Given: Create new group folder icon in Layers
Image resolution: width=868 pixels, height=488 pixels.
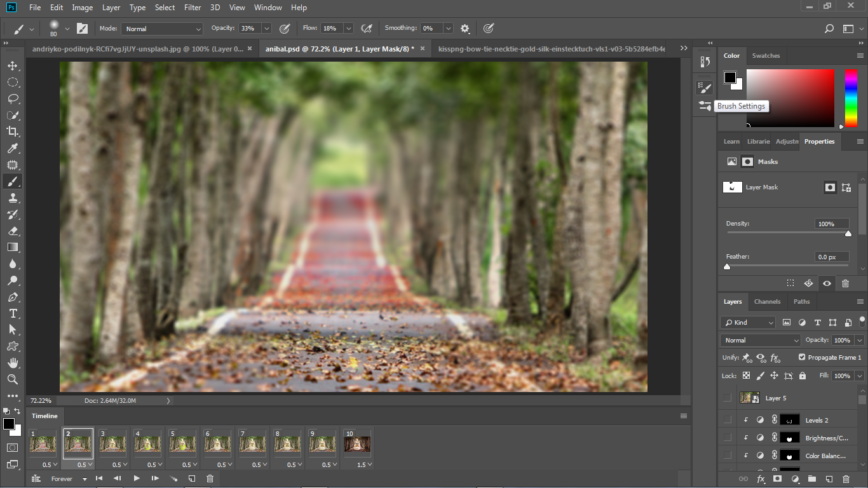Looking at the screenshot, I should tap(811, 478).
